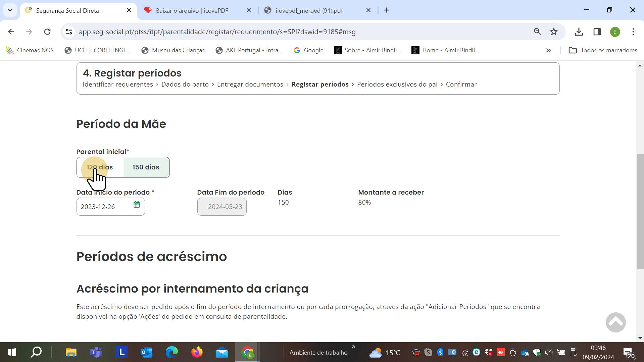Image resolution: width=644 pixels, height=362 pixels.
Task: Open the Todos os marcadores folder
Action: pyautogui.click(x=603, y=50)
